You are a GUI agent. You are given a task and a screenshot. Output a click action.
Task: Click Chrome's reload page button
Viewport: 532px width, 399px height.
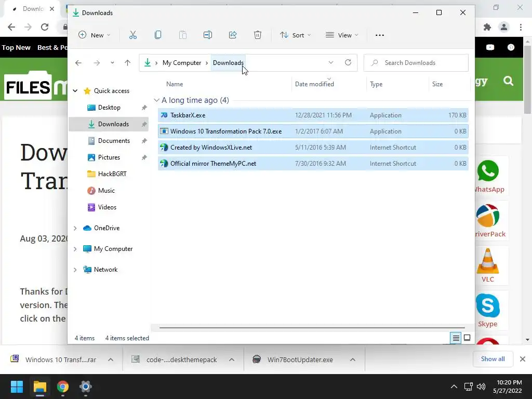(x=45, y=27)
